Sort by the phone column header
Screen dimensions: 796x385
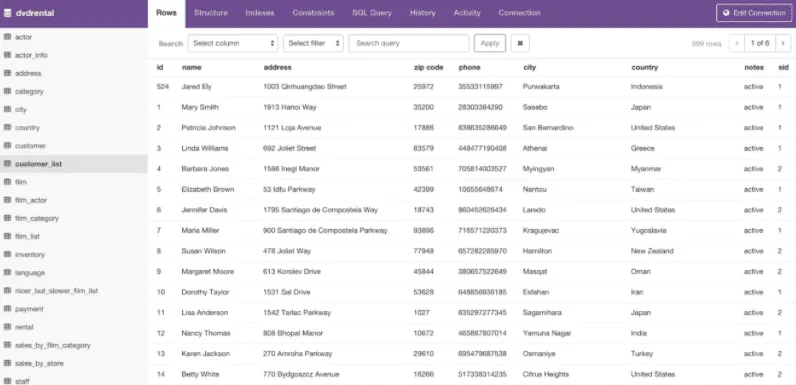coord(469,67)
